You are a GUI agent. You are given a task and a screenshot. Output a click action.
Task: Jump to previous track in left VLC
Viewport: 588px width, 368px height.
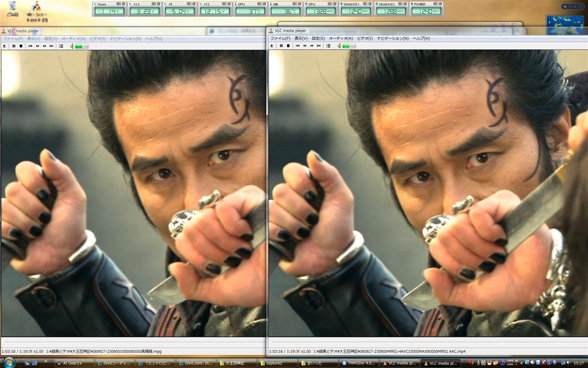(30, 46)
